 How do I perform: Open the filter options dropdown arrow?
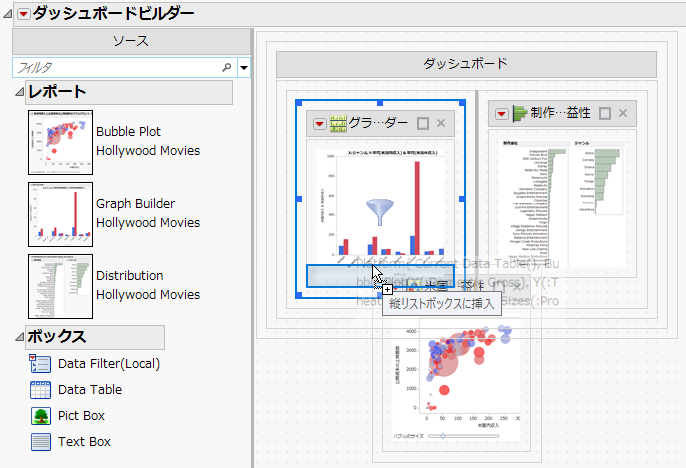pos(244,68)
